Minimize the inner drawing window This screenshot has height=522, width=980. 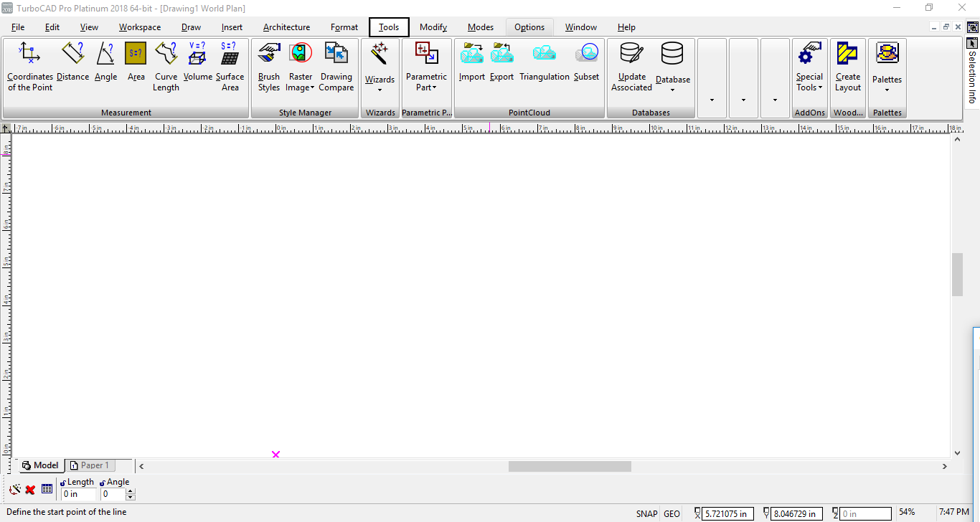[x=934, y=27]
